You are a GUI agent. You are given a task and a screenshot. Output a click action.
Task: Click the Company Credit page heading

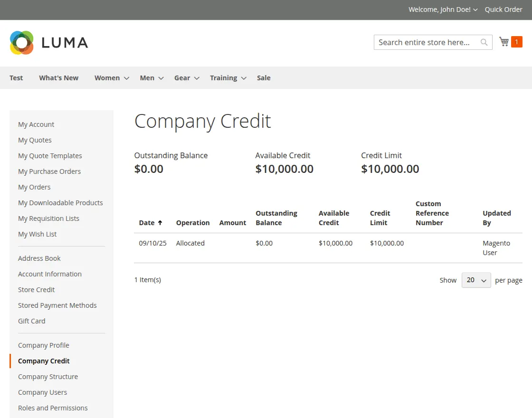coord(202,121)
